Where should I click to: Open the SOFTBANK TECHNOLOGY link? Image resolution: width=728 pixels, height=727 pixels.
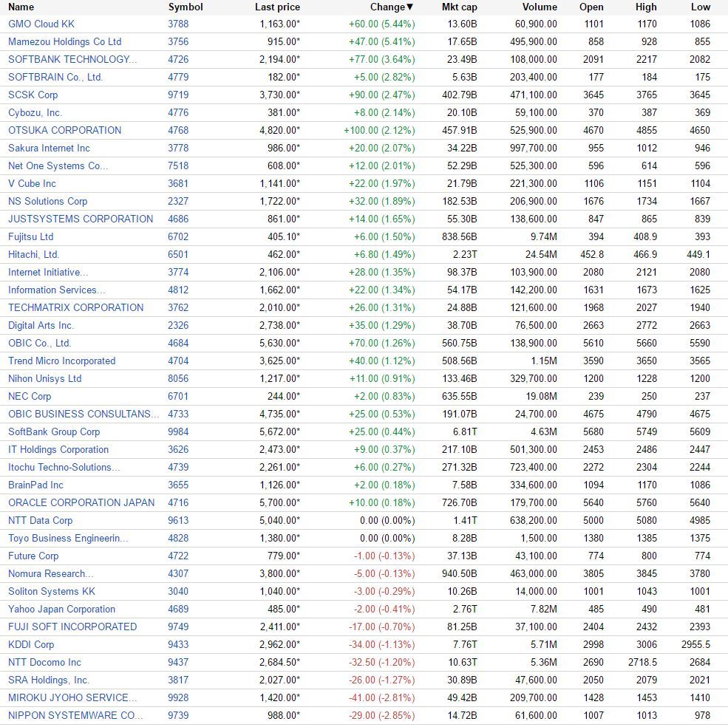click(x=72, y=59)
